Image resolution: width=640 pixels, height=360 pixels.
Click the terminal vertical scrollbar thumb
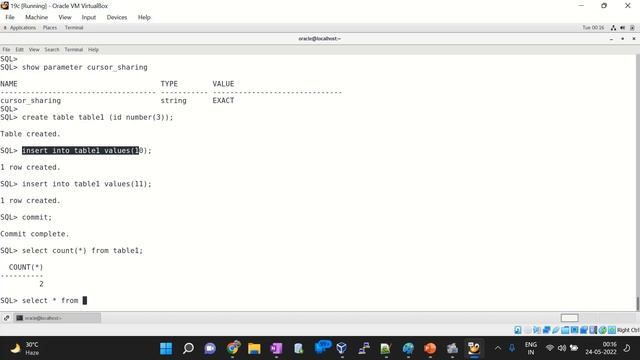(x=637, y=304)
